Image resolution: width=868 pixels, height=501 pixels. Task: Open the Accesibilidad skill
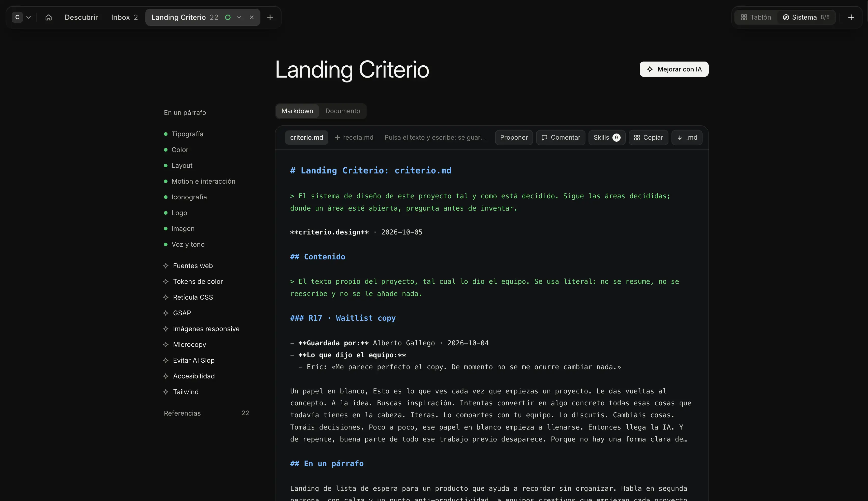coord(189,376)
